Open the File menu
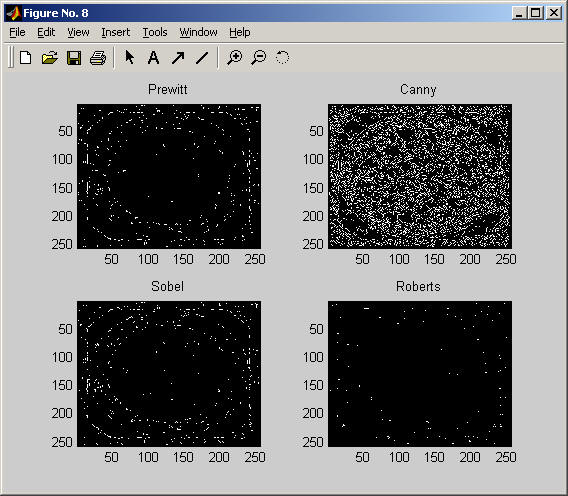This screenshot has height=496, width=568. click(x=17, y=32)
